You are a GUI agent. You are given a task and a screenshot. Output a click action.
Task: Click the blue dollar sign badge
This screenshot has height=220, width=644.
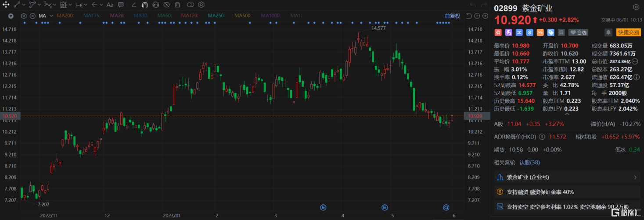pyautogui.click(x=530, y=32)
